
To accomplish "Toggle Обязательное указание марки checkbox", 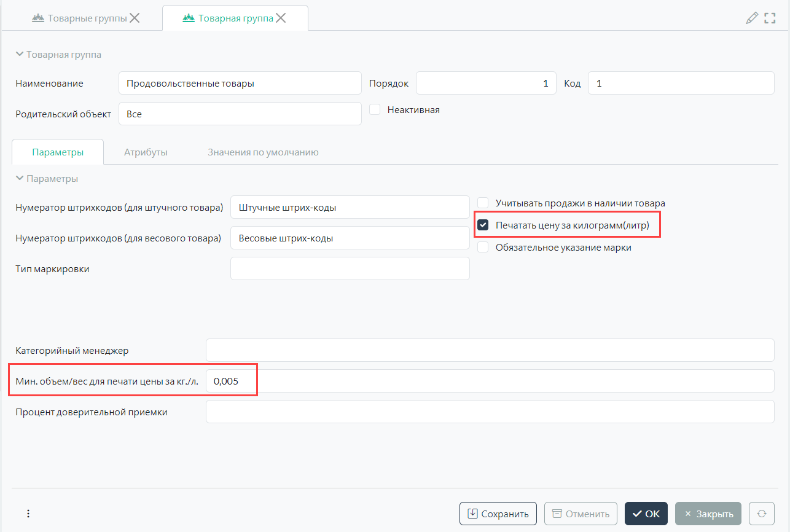I will (483, 248).
